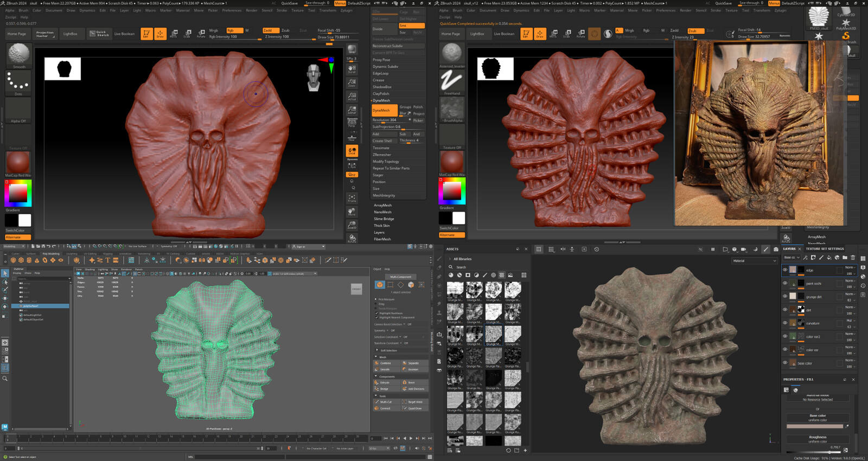Pause rendering in Substance Painter viewport

point(713,249)
